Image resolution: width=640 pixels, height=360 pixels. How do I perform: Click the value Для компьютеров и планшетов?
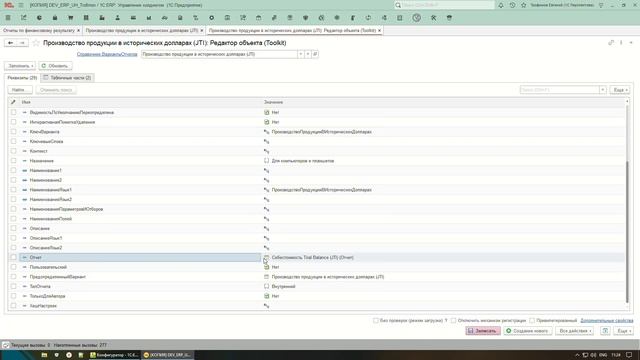tap(303, 161)
